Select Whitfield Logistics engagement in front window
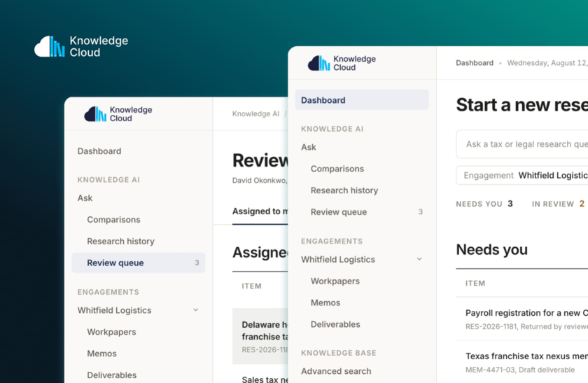The height and width of the screenshot is (383, 588). click(338, 259)
